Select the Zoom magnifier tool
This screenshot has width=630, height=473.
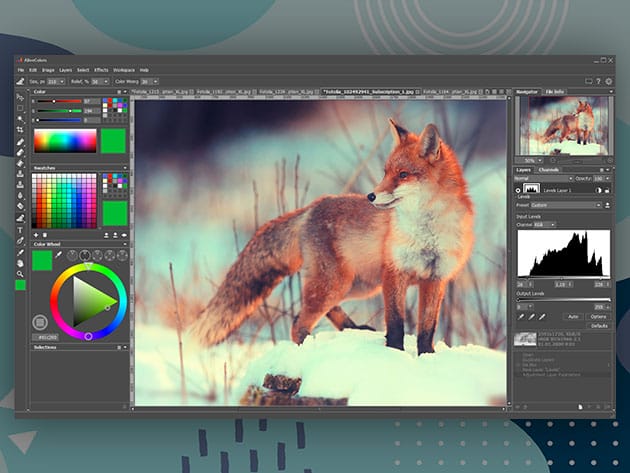click(x=20, y=273)
